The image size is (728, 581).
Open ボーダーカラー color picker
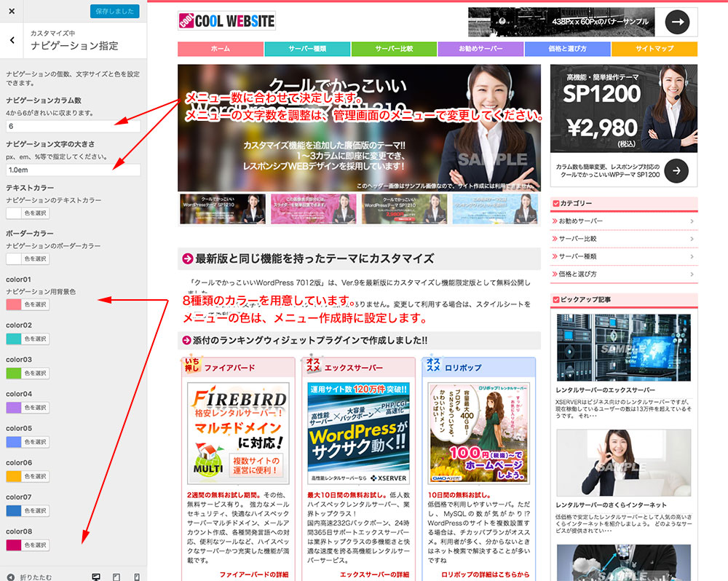28,258
